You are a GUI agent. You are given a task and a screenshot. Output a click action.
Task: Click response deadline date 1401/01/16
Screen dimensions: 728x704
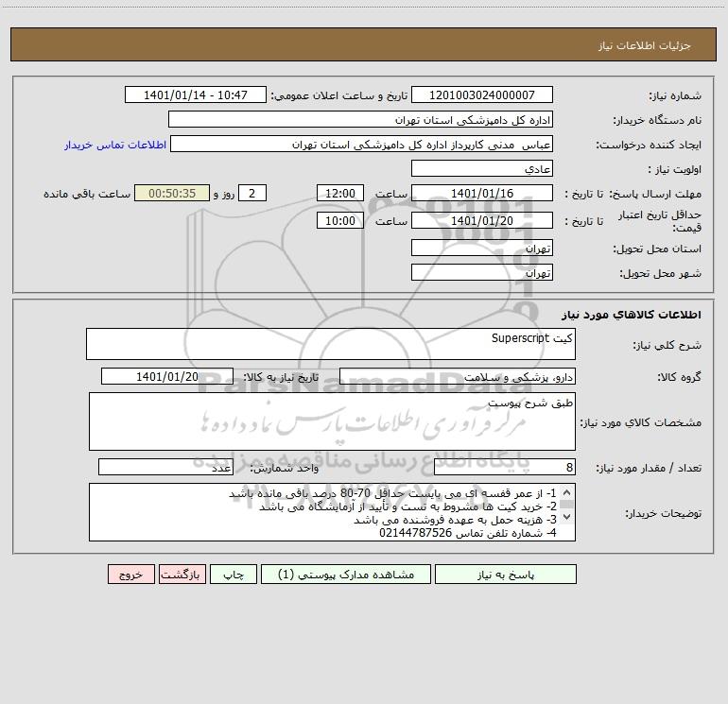(482, 193)
